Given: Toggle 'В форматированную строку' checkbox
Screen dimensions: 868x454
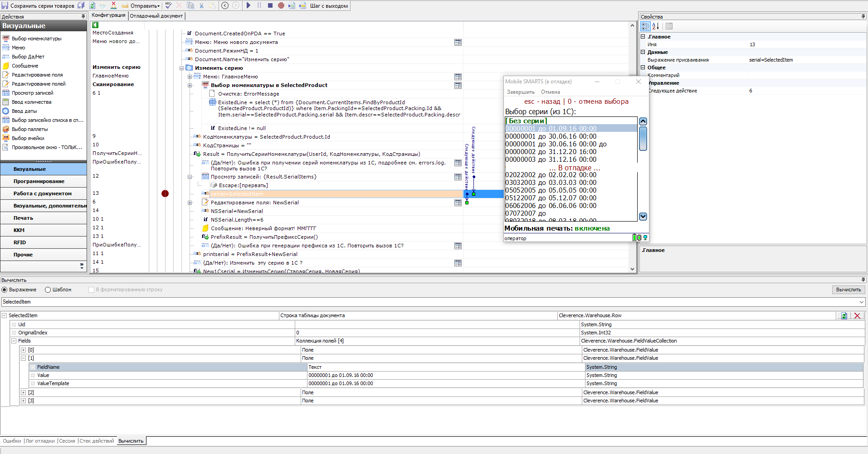Looking at the screenshot, I should pyautogui.click(x=91, y=290).
